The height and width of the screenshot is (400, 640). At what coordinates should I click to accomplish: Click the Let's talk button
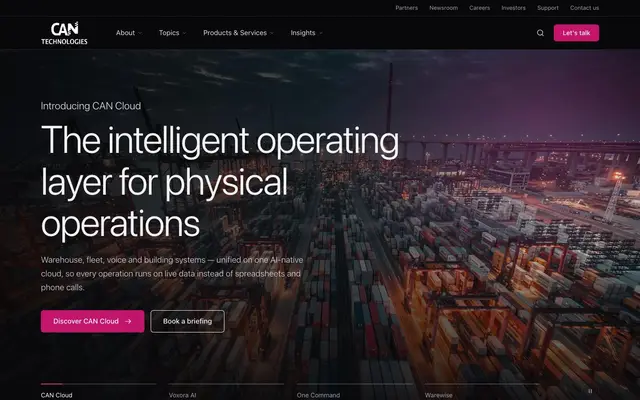pos(576,33)
